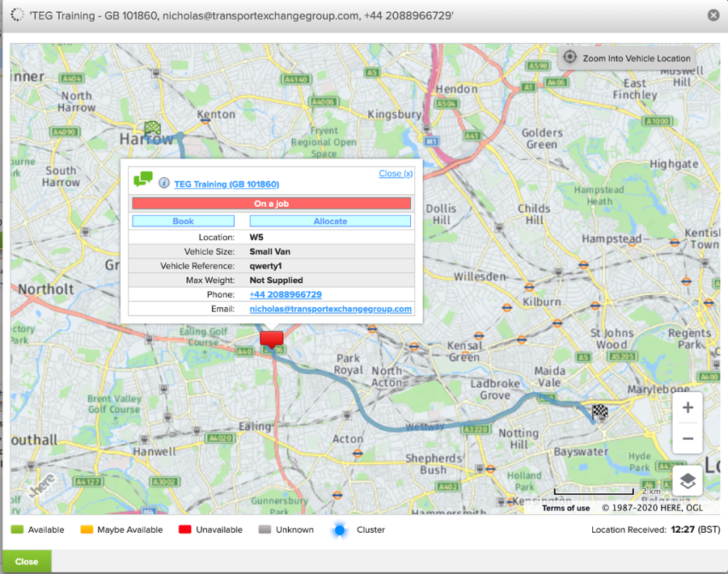Screen dimensions: 728x574
Task: Click the red Unavailable legend swatch
Action: tap(184, 530)
